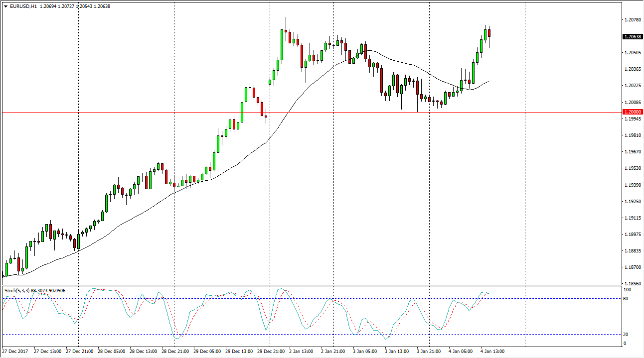Click the 4 Jan 13:00 time label
The image size is (644, 358).
492,352
